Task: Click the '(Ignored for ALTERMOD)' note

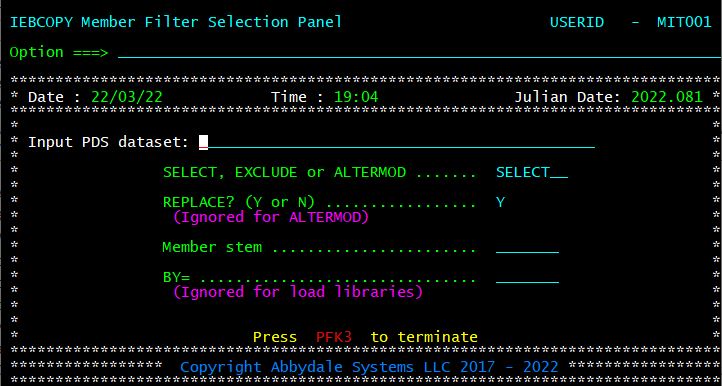Action: (x=271, y=217)
